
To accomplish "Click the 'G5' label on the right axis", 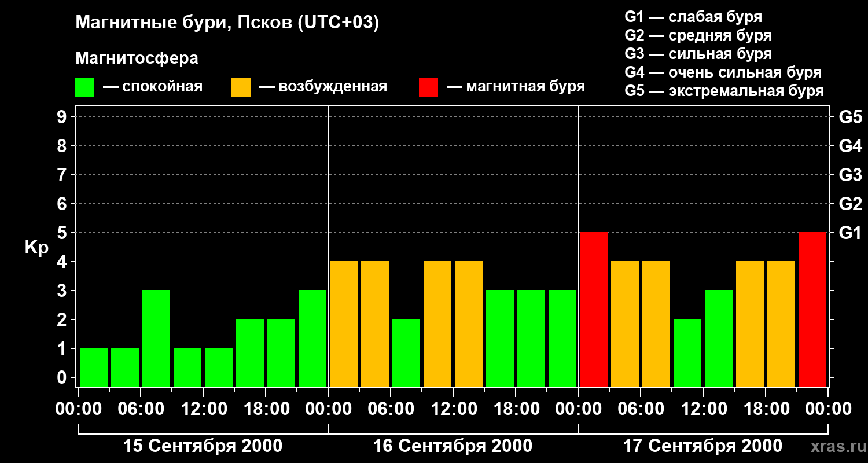I will (x=850, y=117).
